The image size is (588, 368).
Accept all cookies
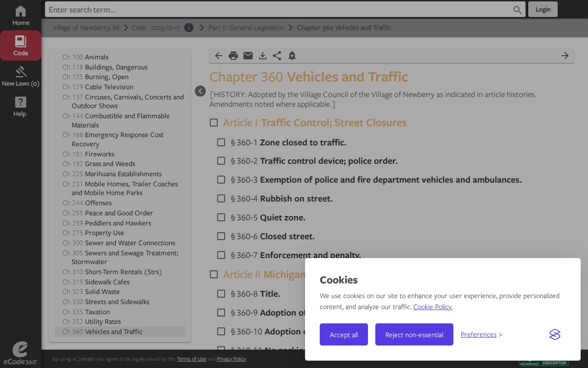click(x=344, y=334)
